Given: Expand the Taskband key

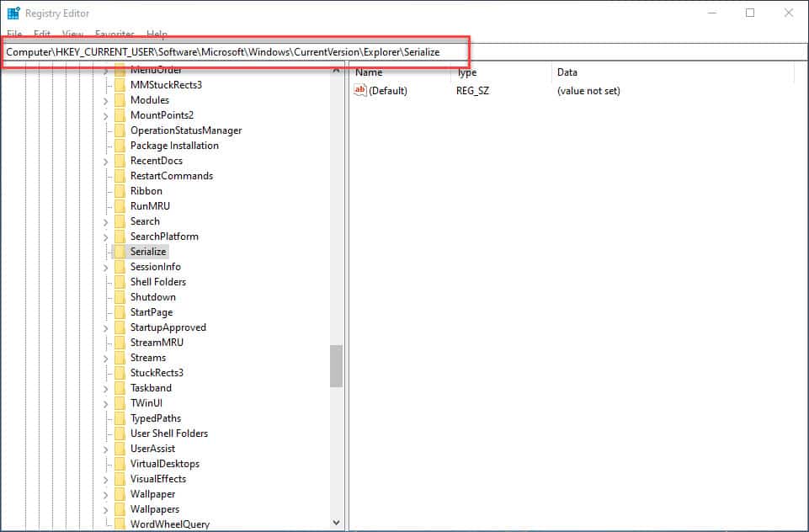Looking at the screenshot, I should [x=106, y=389].
